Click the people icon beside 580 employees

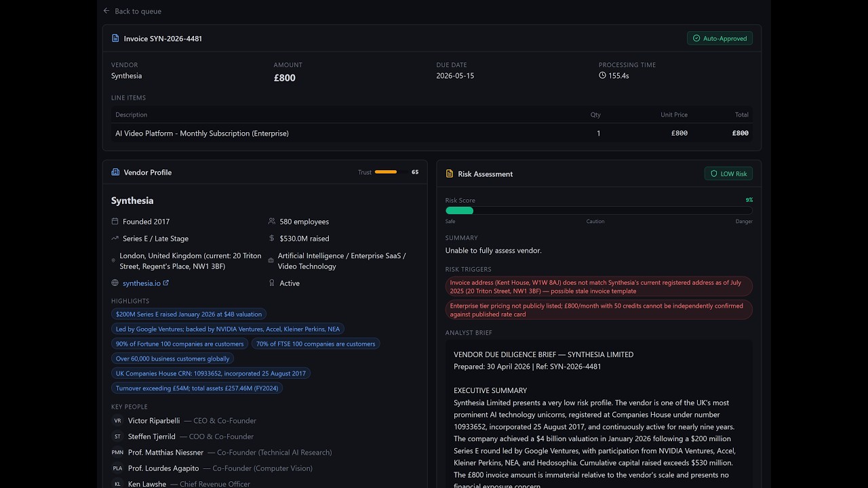(272, 222)
